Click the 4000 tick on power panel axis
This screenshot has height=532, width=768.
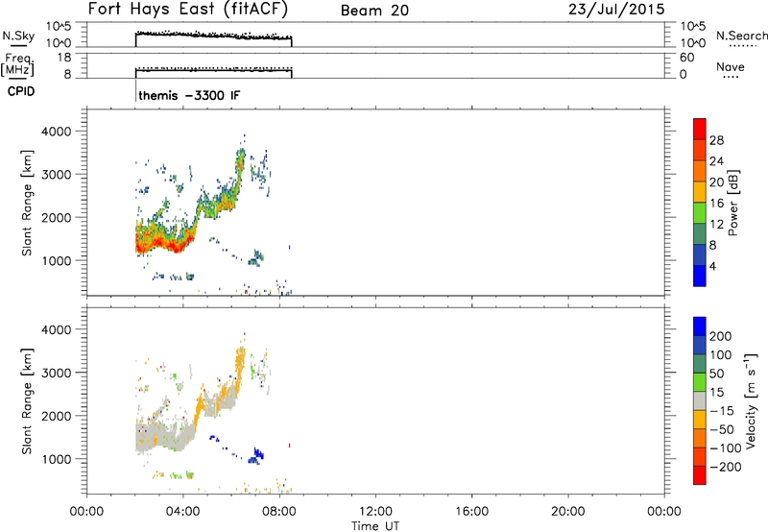57,132
